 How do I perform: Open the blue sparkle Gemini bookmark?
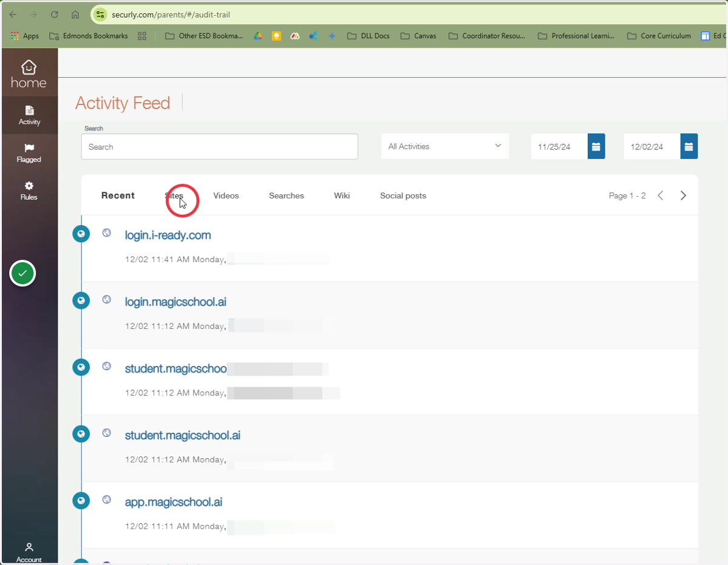(x=332, y=36)
